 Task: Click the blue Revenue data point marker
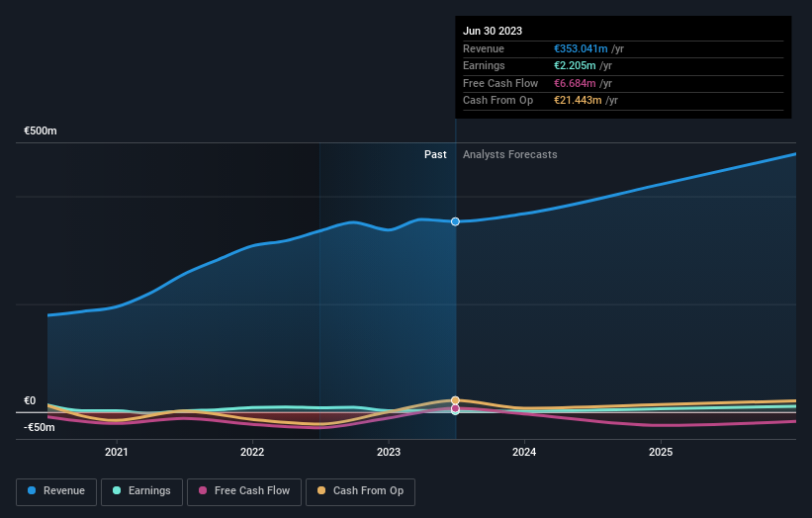[455, 221]
